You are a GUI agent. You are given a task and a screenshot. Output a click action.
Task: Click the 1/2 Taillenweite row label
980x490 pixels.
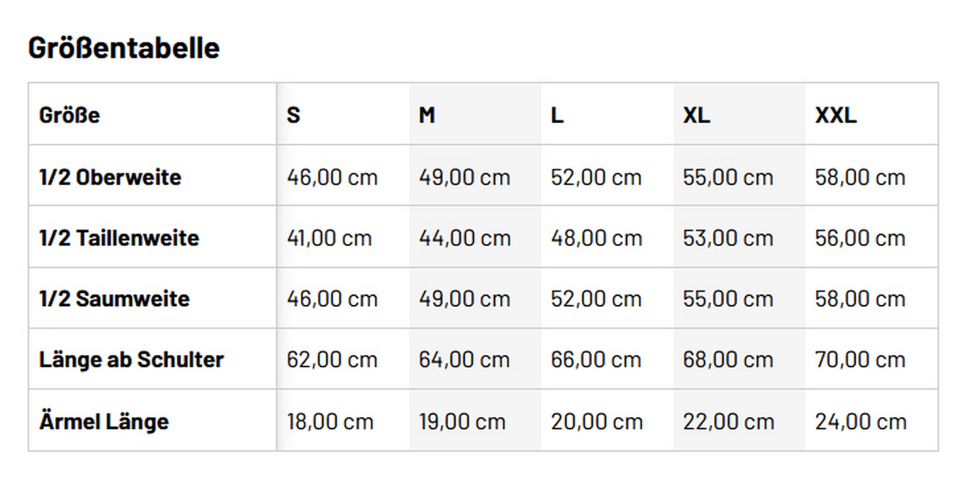[119, 238]
